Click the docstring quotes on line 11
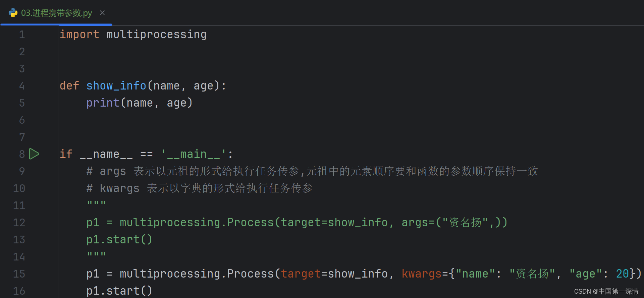 (96, 202)
